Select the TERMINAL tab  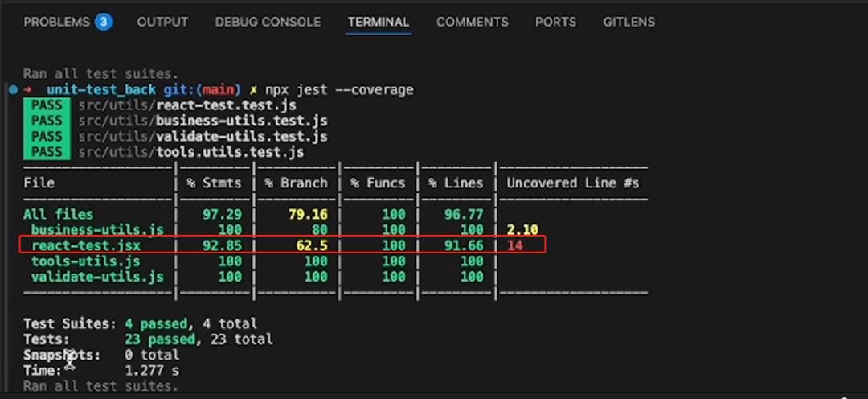(379, 22)
